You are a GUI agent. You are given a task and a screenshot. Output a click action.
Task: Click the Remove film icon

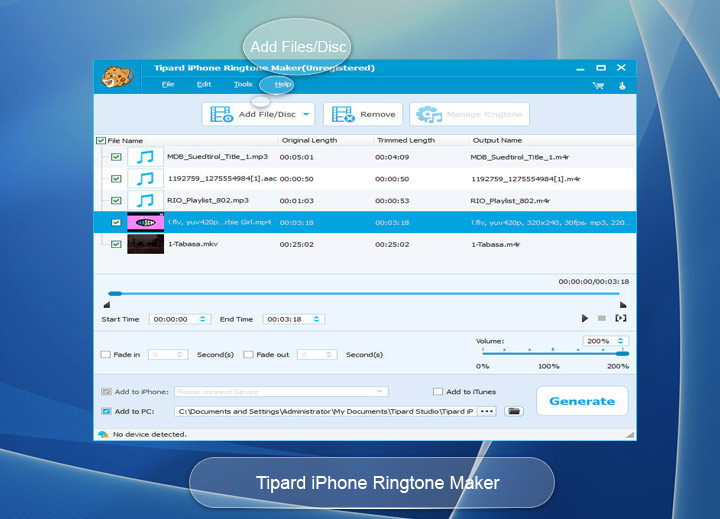coord(343,114)
